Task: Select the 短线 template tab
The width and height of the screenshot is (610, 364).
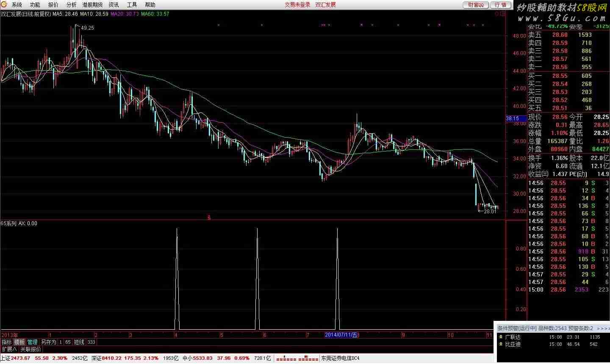Action: (79, 342)
